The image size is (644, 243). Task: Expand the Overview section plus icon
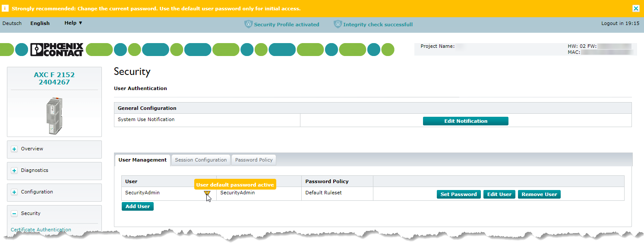coord(14,149)
